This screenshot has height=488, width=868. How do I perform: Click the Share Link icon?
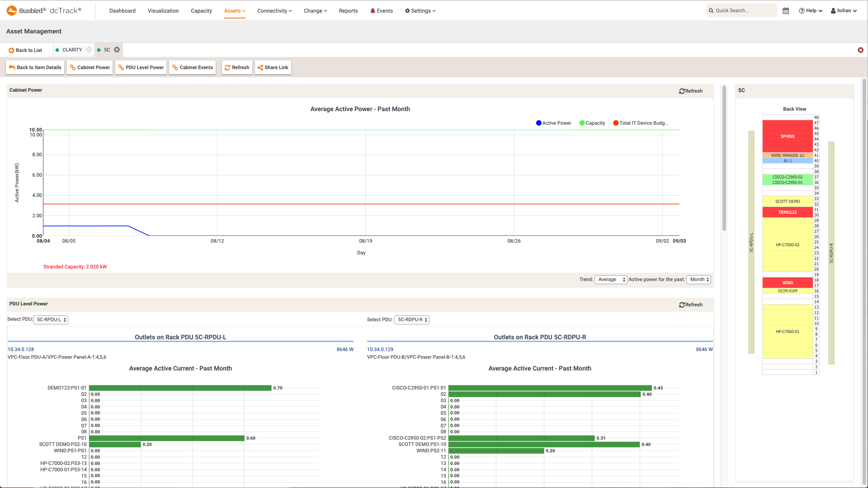[x=260, y=67]
